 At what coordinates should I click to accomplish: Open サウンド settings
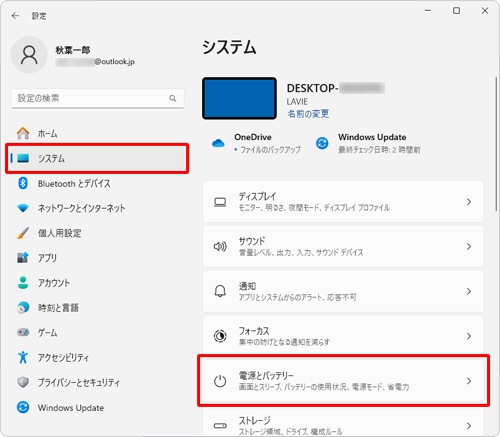(x=343, y=247)
